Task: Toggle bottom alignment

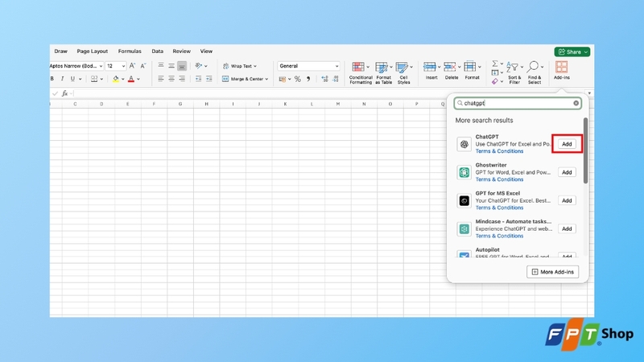Action: pyautogui.click(x=182, y=66)
